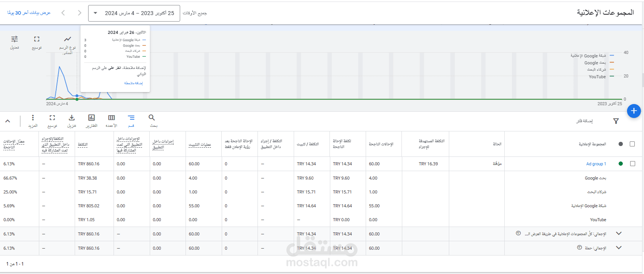
Task: Click the blue plus create button
Action: click(634, 111)
